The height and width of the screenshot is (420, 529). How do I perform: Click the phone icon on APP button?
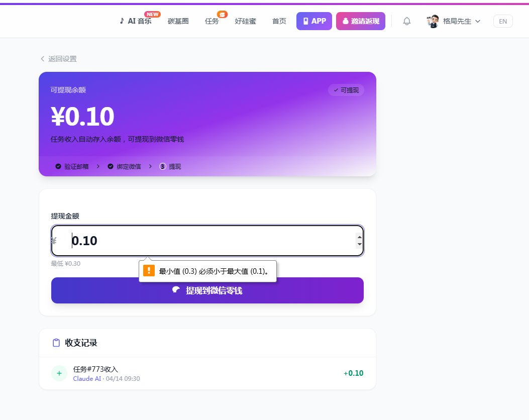tap(305, 21)
